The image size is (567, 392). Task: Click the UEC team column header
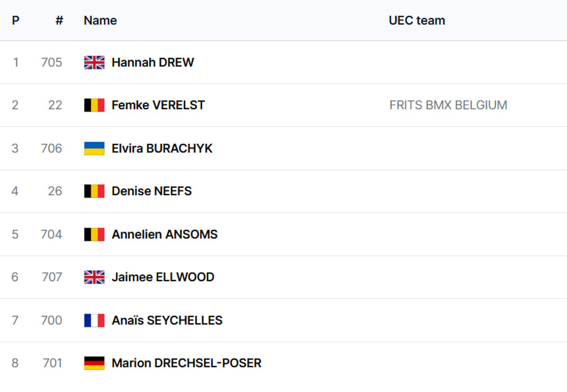click(417, 20)
